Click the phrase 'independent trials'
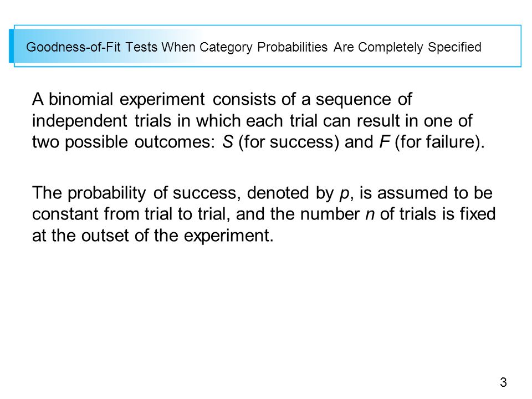532x399 pixels. point(101,121)
